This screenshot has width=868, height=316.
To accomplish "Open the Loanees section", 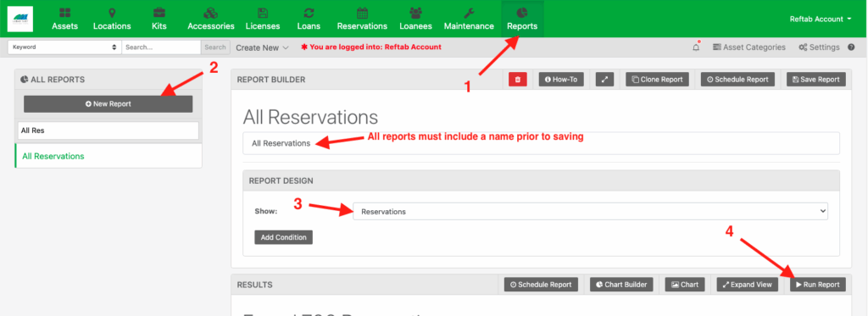I will click(415, 19).
